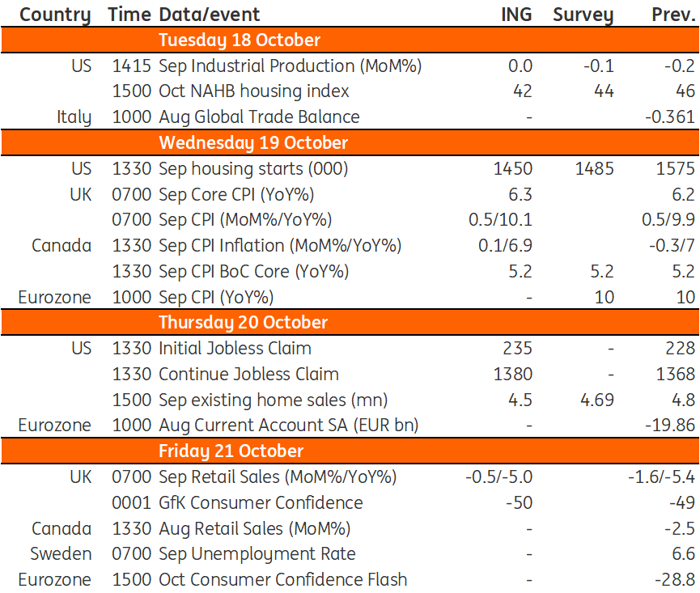Screen dimensions: 700x593
Task: Click Sep CPI BoC Core (YoY%) entry
Action: click(x=253, y=272)
